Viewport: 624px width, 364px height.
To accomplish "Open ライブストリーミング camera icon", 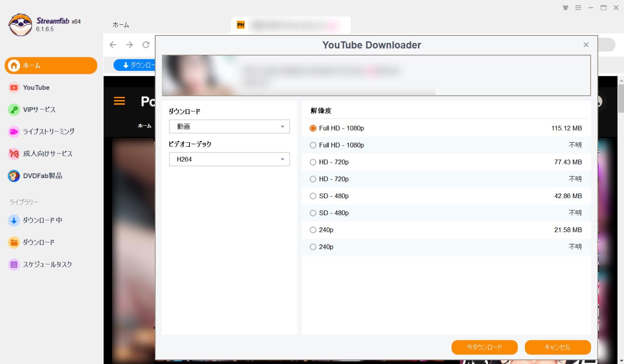I will point(14,132).
